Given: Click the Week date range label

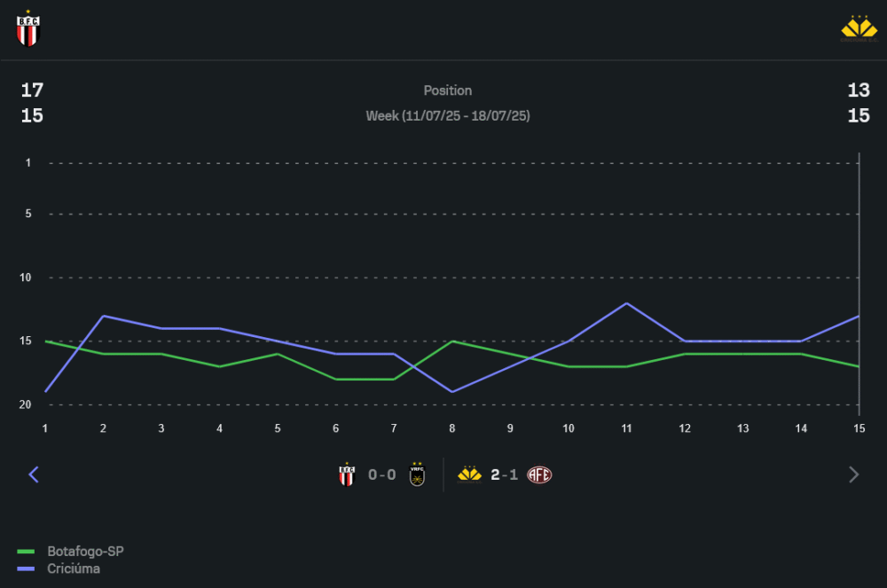Looking at the screenshot, I should tap(448, 116).
